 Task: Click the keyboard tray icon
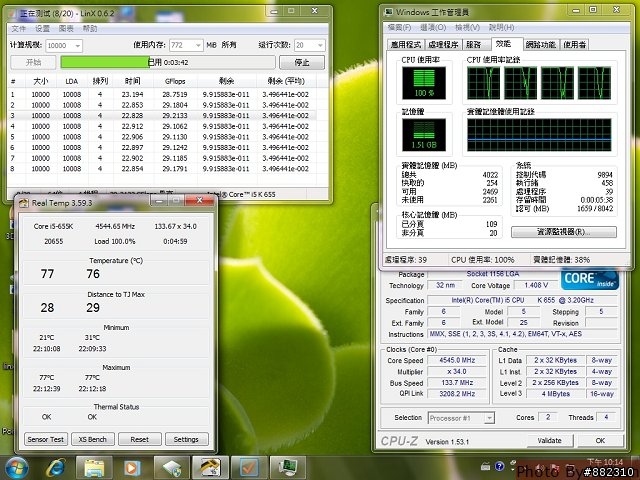click(x=485, y=466)
